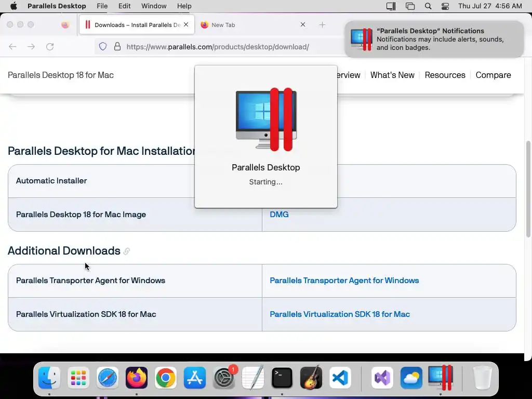Image resolution: width=532 pixels, height=399 pixels.
Task: Click the sidebar display icon in menu bar
Action: click(x=391, y=6)
